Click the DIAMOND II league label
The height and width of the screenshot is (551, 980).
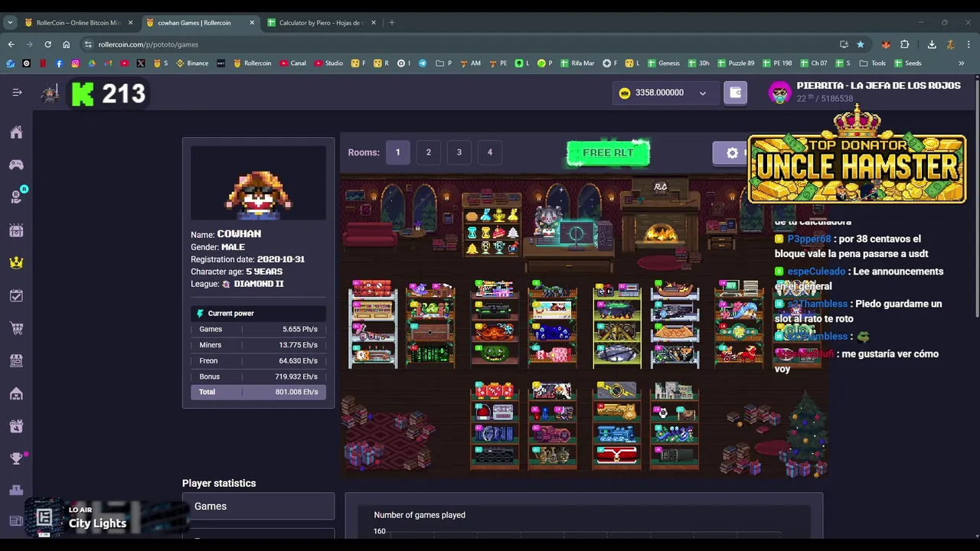[x=259, y=284]
